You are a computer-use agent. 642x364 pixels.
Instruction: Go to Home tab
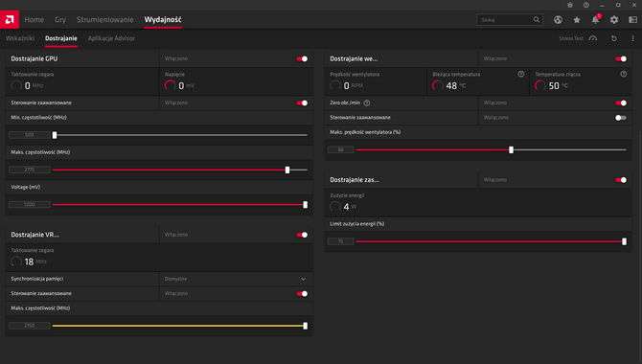coord(34,20)
